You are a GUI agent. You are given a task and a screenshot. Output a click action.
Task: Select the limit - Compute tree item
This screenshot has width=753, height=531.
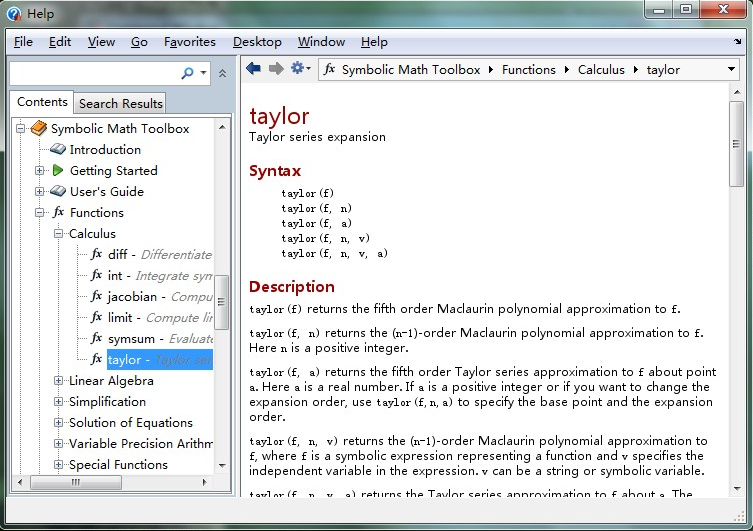click(x=160, y=318)
